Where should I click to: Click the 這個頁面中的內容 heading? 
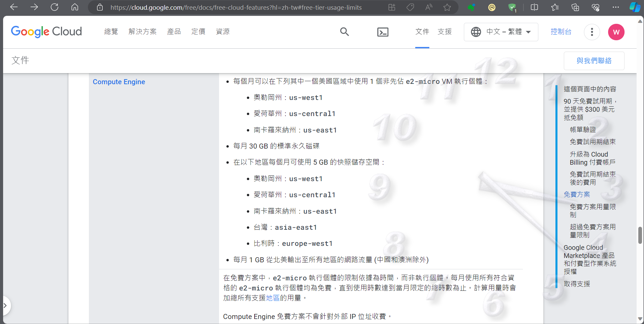(590, 89)
